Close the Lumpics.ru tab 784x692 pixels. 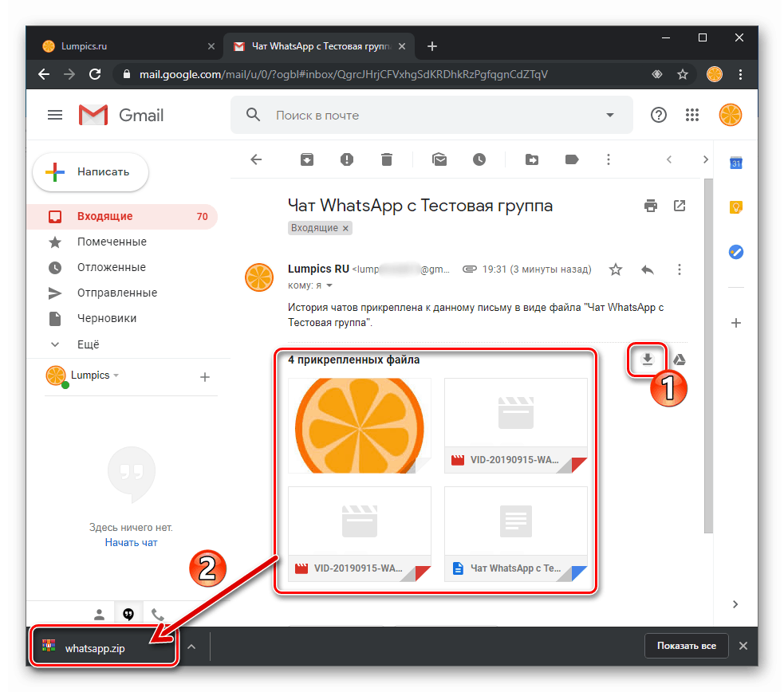coord(211,46)
